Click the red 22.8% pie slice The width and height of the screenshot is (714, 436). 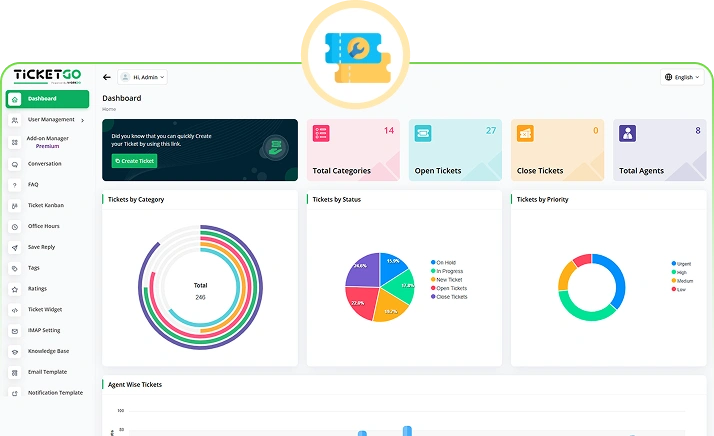coord(363,302)
